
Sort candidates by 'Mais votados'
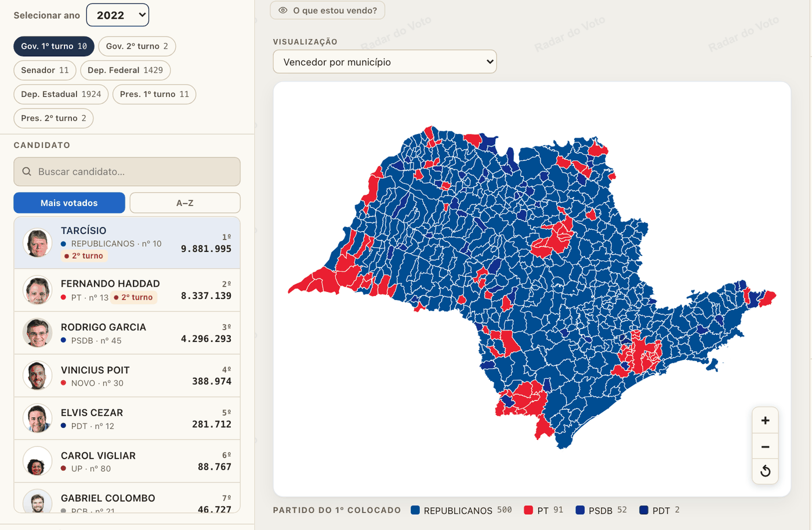pos(69,203)
